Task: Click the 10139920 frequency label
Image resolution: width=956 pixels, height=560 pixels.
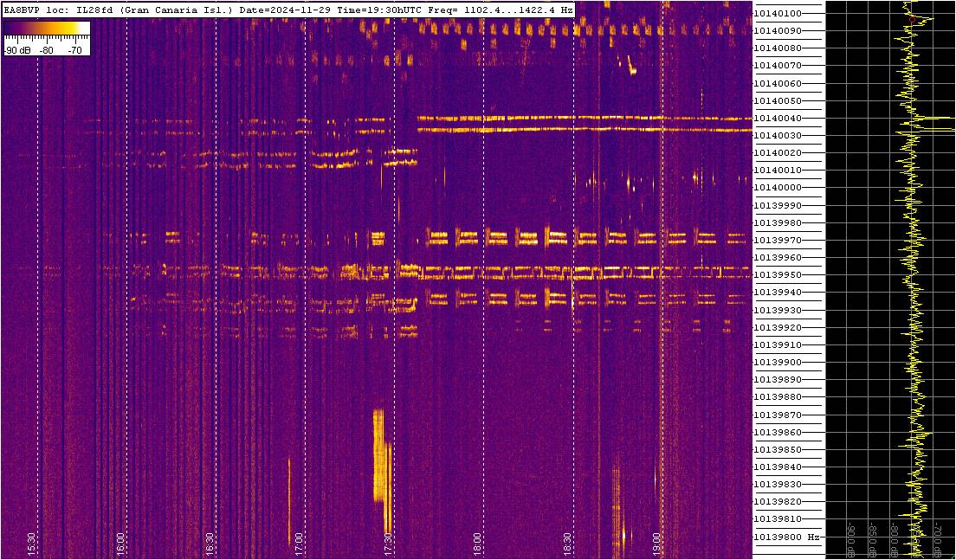Action: pos(778,328)
